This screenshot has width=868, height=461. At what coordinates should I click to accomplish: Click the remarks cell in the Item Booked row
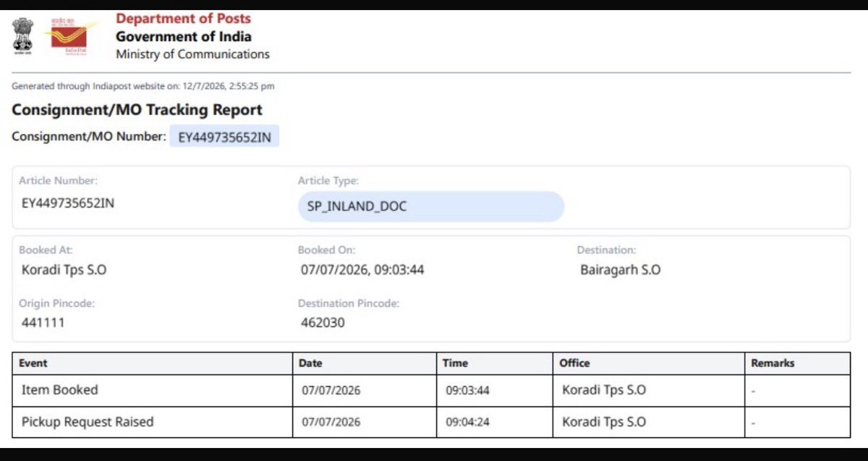point(798,390)
